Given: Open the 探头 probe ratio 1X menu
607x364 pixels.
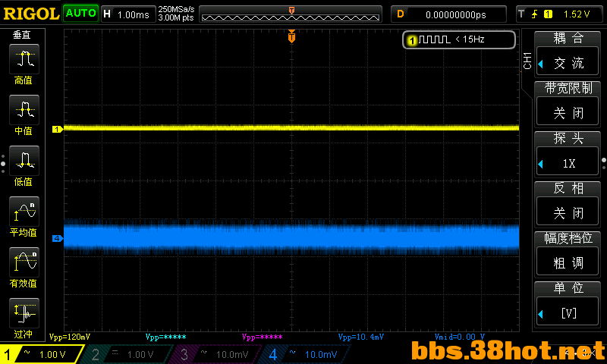Looking at the screenshot, I should point(568,154).
